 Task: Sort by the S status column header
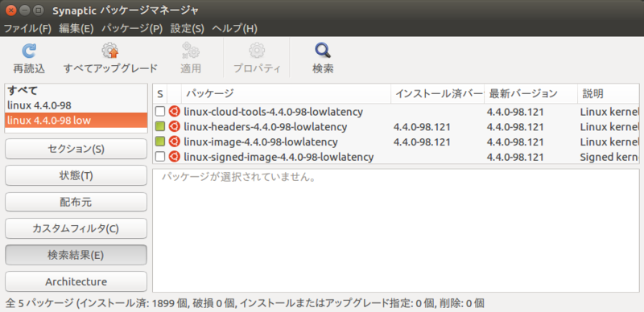click(x=160, y=93)
